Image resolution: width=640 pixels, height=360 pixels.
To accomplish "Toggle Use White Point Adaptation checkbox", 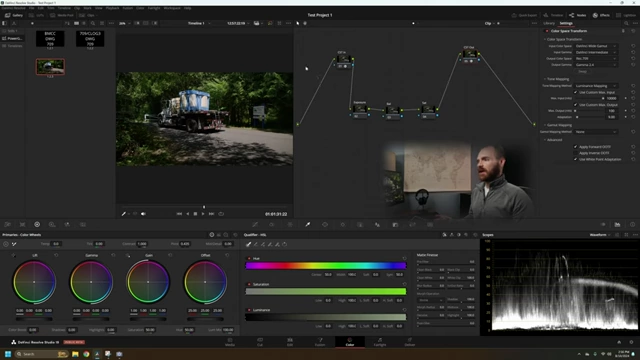I will click(576, 159).
